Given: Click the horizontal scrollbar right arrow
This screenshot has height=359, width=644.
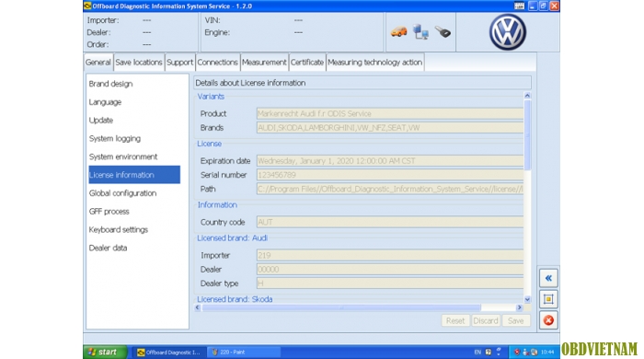Looking at the screenshot, I should 519,307.
